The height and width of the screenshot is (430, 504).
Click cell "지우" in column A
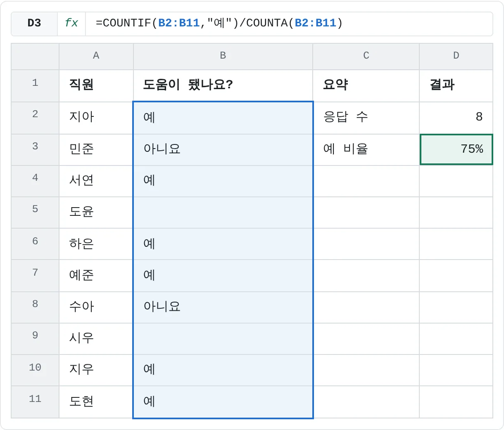pos(96,370)
